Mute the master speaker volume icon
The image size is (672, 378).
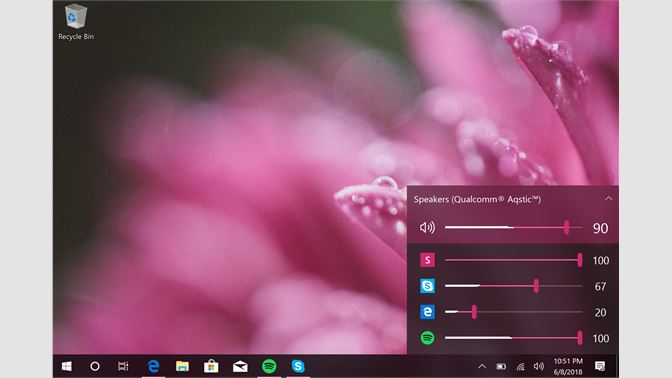[x=427, y=228]
